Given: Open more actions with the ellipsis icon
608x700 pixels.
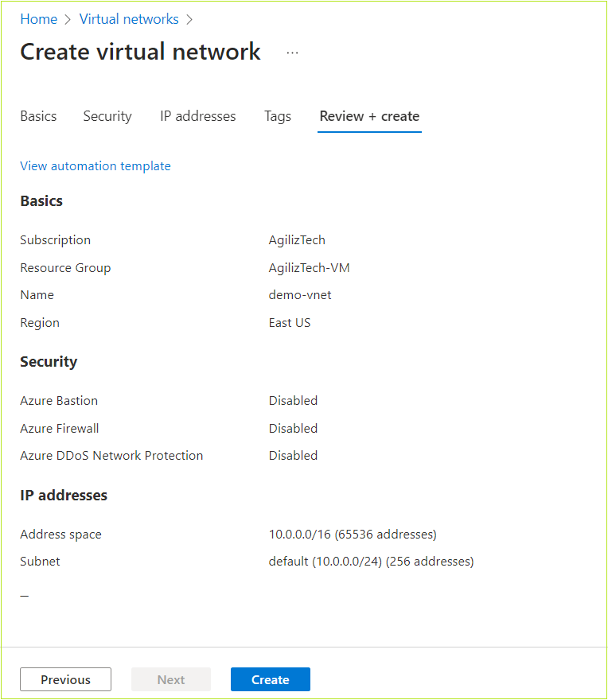Looking at the screenshot, I should [x=292, y=52].
